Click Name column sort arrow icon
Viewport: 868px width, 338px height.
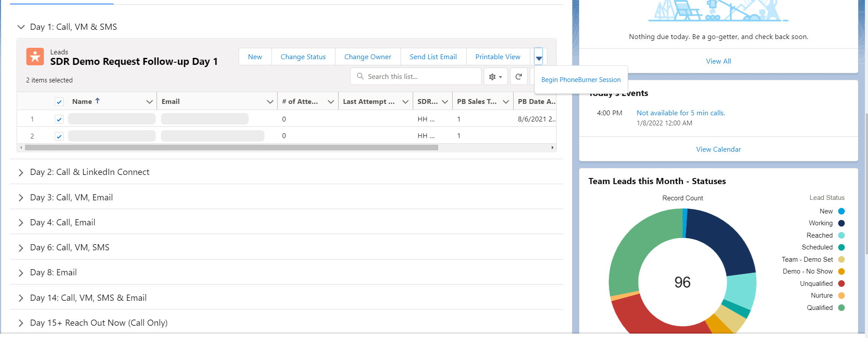tap(97, 101)
